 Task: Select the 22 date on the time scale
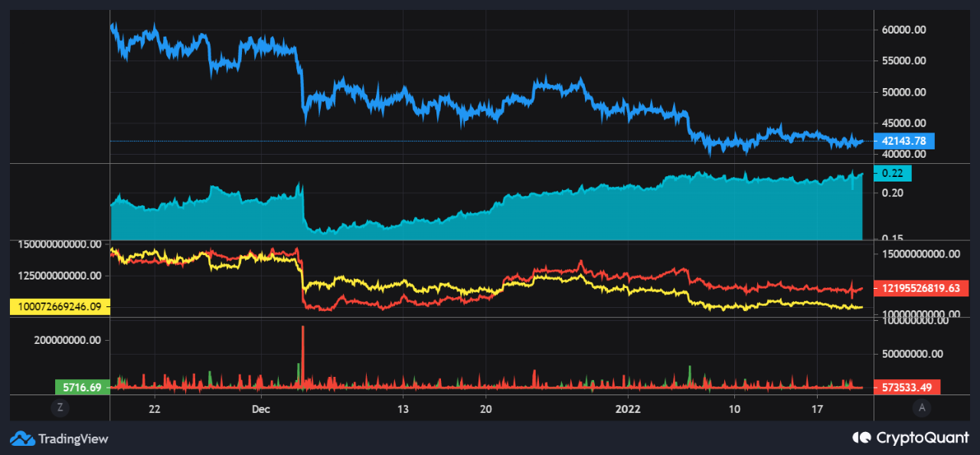(x=154, y=409)
